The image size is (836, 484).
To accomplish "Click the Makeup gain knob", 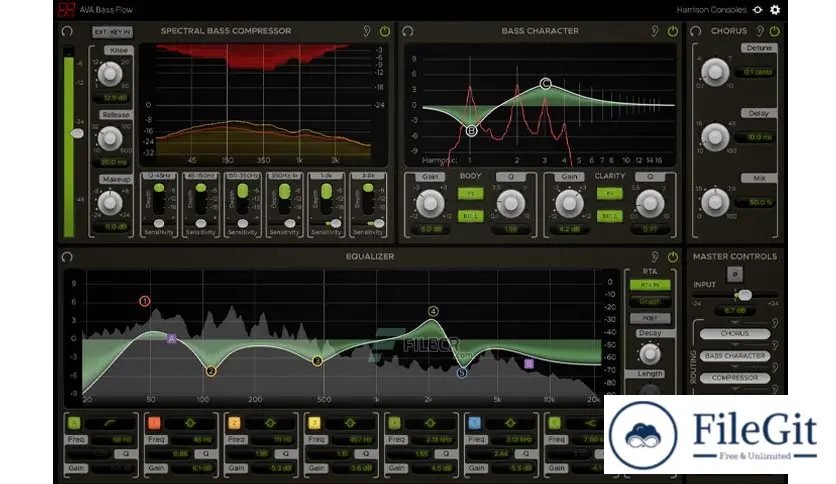I will [110, 203].
